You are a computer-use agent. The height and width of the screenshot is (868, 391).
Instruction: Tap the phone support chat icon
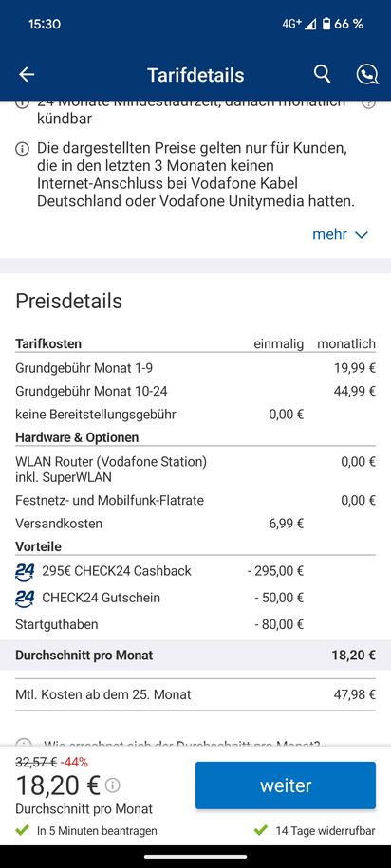(367, 75)
